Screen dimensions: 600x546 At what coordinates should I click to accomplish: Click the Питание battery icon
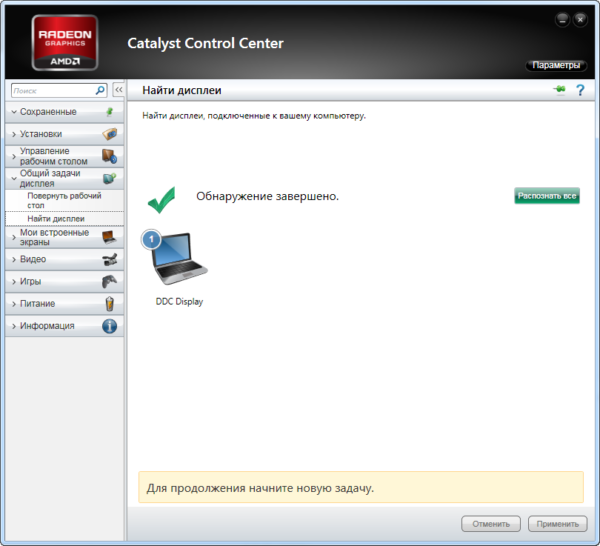click(109, 304)
